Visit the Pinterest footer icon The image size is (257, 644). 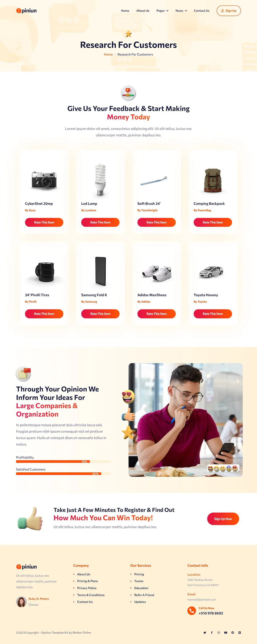tap(233, 633)
